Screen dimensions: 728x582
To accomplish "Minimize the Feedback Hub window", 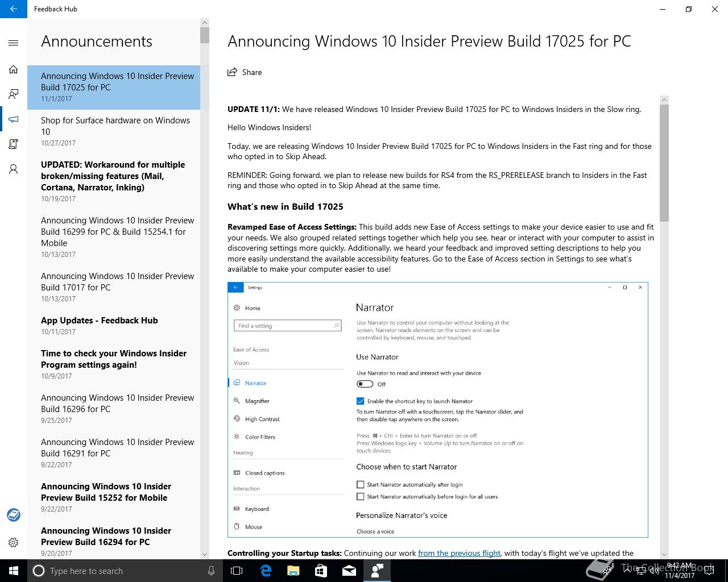I will [663, 9].
